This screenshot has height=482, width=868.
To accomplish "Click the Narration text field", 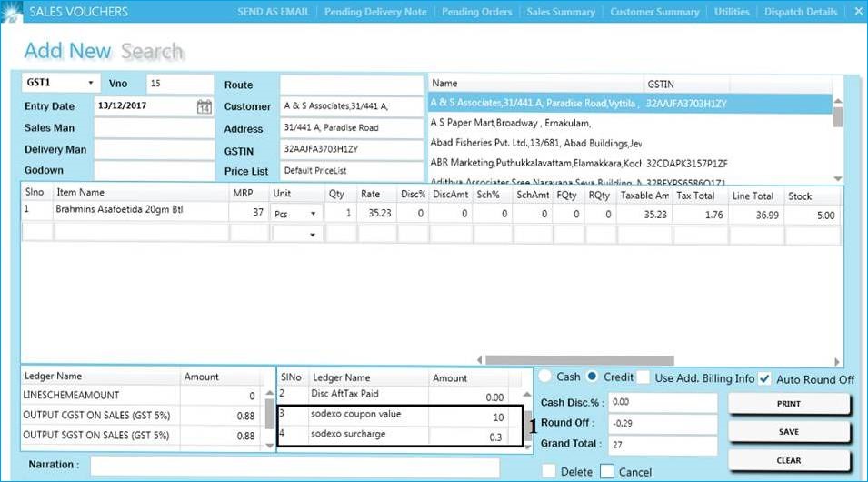I will [x=294, y=467].
